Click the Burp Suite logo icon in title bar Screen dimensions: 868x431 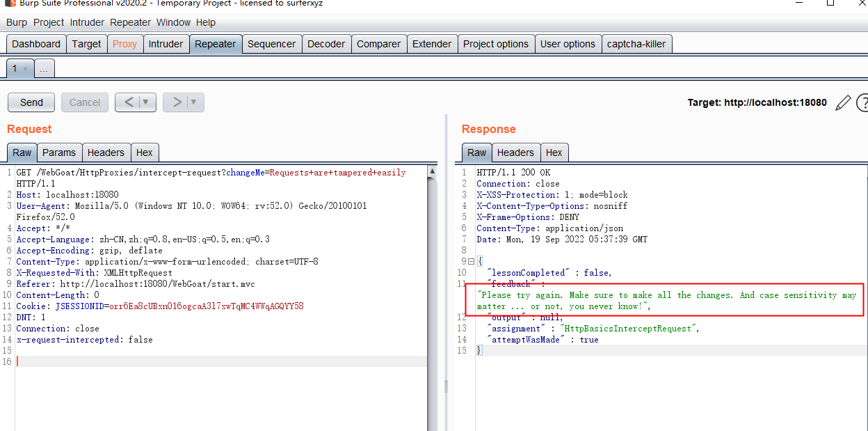click(10, 3)
